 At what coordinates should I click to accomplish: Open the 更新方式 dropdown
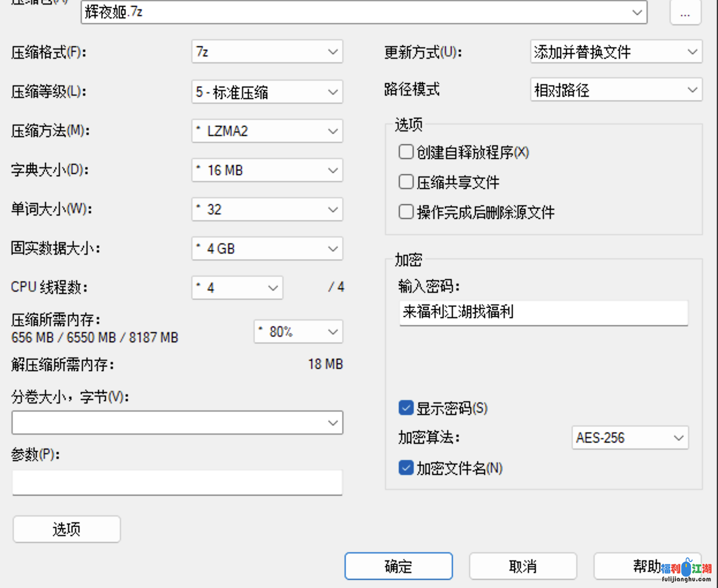click(616, 52)
